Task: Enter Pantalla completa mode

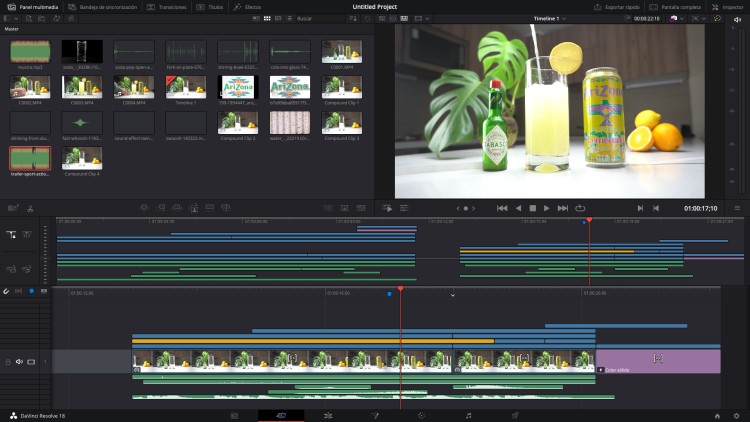Action: [x=675, y=7]
